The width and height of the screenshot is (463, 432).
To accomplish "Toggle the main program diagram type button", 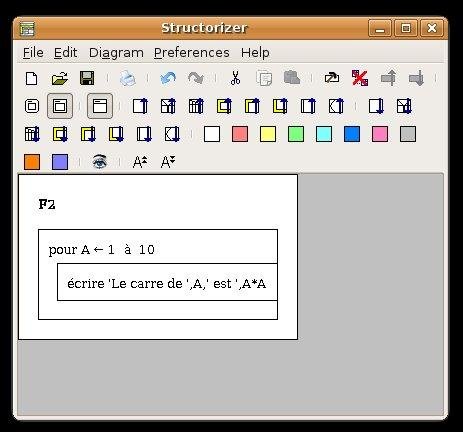I will point(60,106).
